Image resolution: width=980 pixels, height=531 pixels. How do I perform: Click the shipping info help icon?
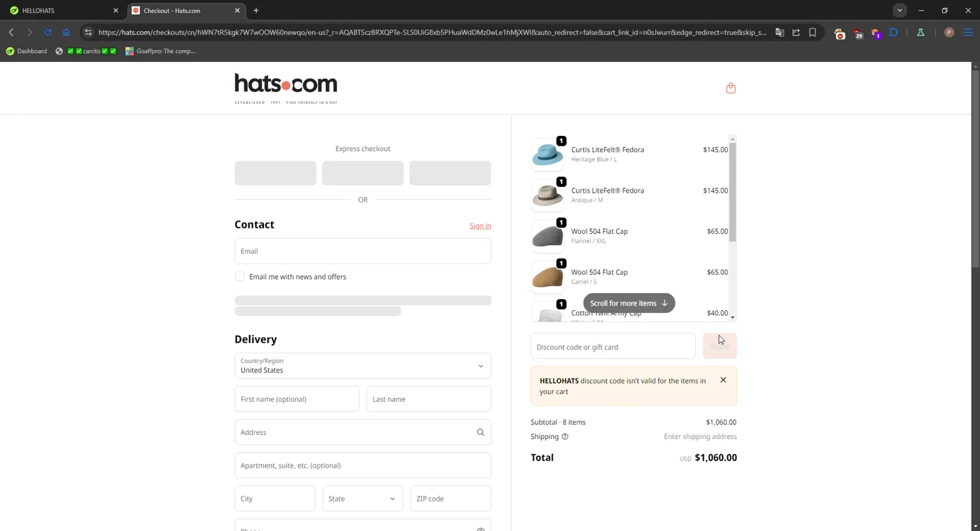click(565, 436)
